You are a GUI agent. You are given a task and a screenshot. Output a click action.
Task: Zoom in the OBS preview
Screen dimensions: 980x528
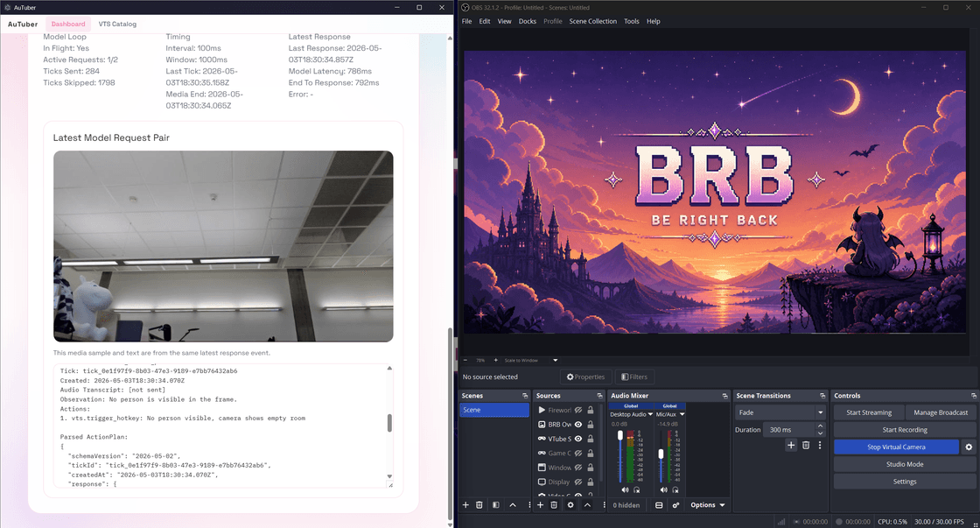coord(495,361)
